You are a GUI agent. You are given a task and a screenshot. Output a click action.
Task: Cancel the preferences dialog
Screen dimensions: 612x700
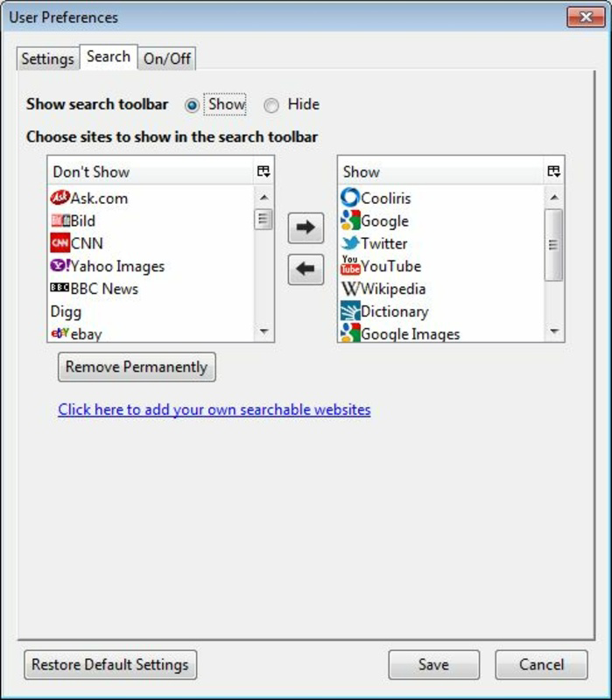click(x=541, y=664)
